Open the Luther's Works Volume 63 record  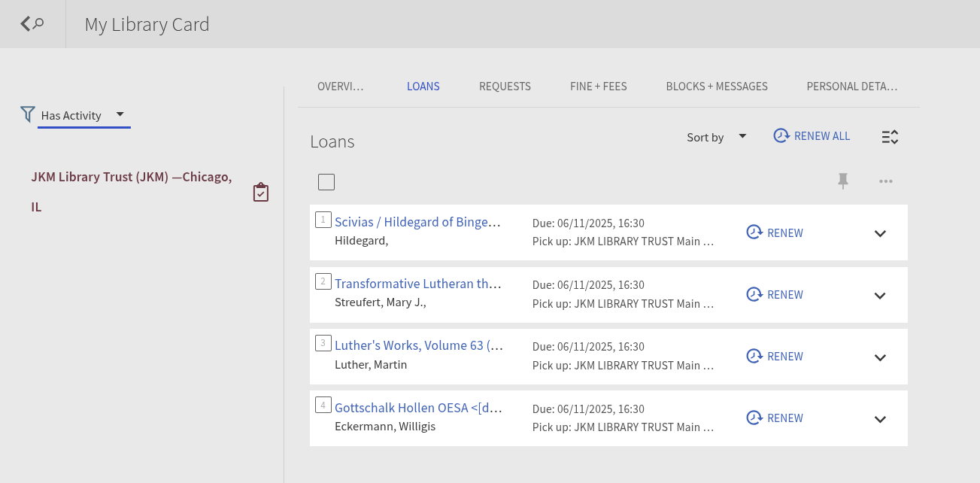[x=418, y=345]
